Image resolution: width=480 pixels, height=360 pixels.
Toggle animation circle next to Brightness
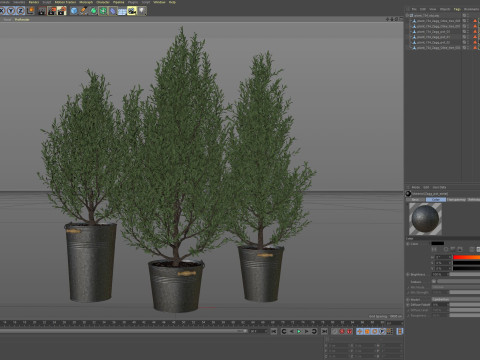point(408,275)
